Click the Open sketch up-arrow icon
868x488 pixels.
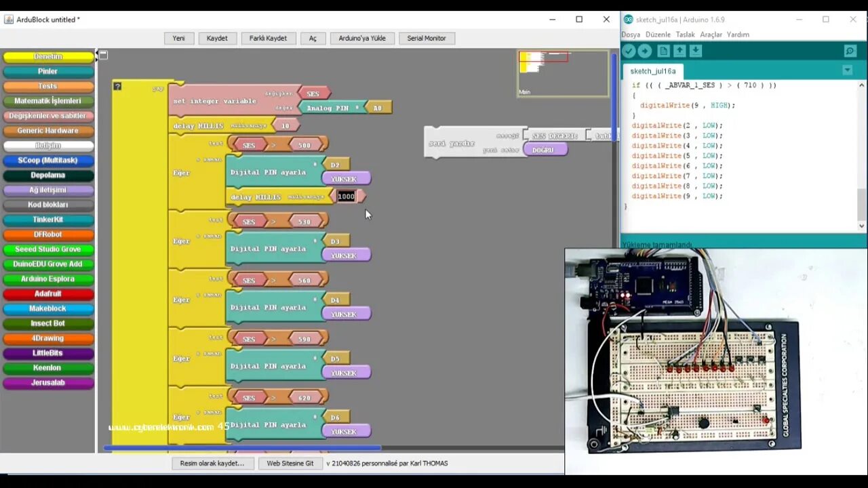(679, 51)
